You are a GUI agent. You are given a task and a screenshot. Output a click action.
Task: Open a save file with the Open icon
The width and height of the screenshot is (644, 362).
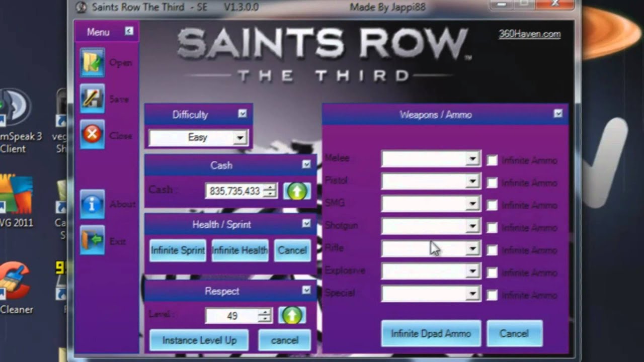92,63
